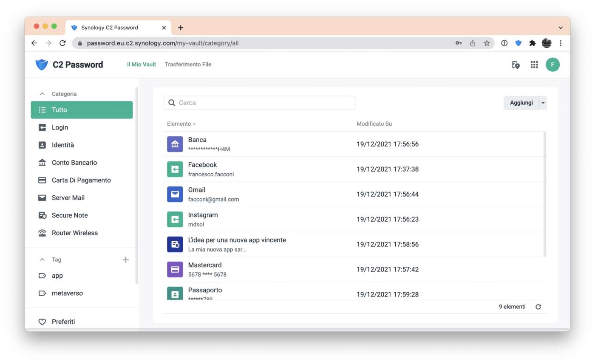Add a new tag with the plus icon
Viewport: 595px width, 364px height.
click(x=125, y=259)
